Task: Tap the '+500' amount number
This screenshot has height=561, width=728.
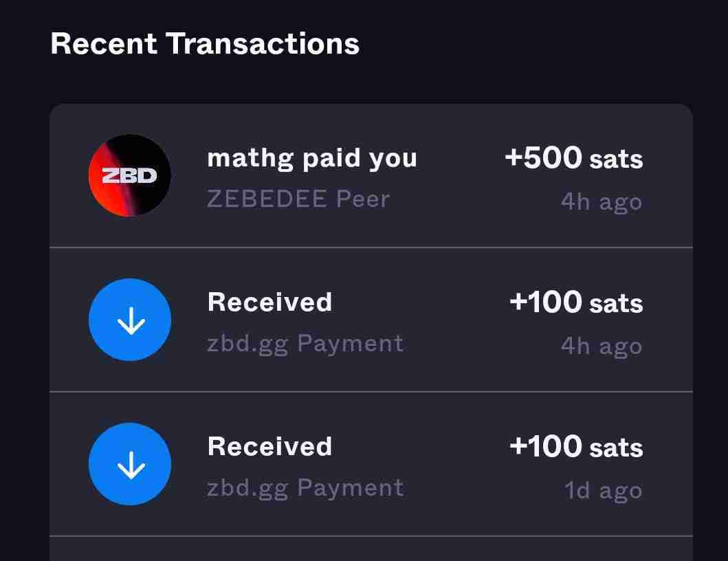Action: coord(543,157)
